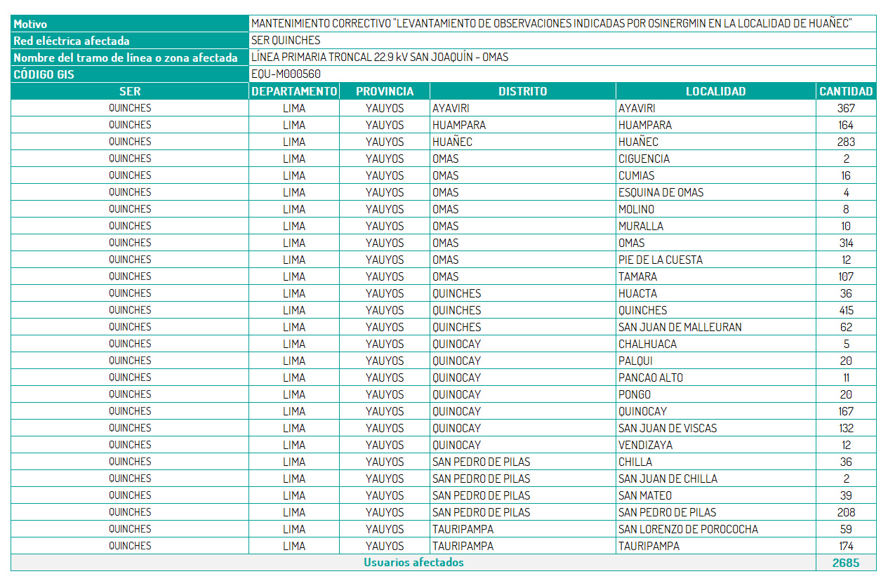The height and width of the screenshot is (588, 888).
Task: Click quantity 283
Action: pos(846,142)
